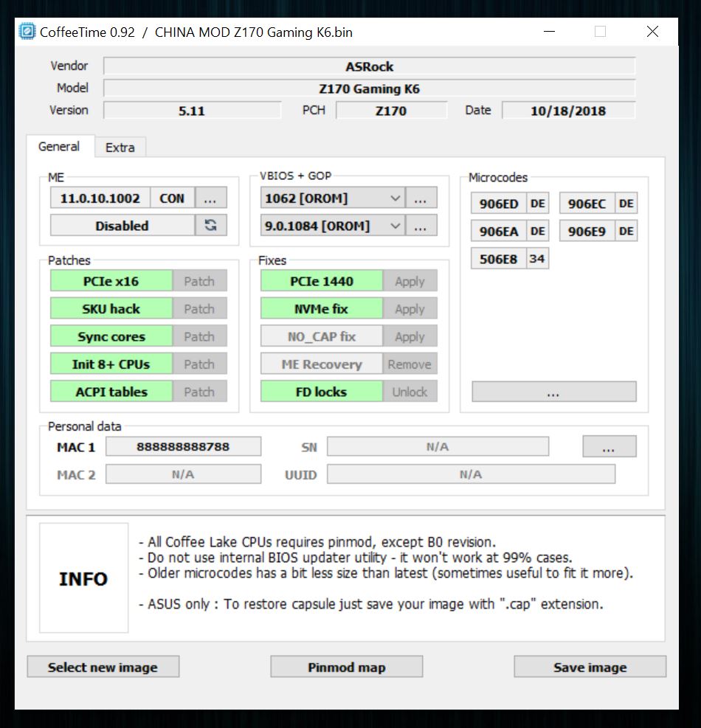Apply the NVMe fix
Screen dimensions: 701x728
click(x=410, y=309)
